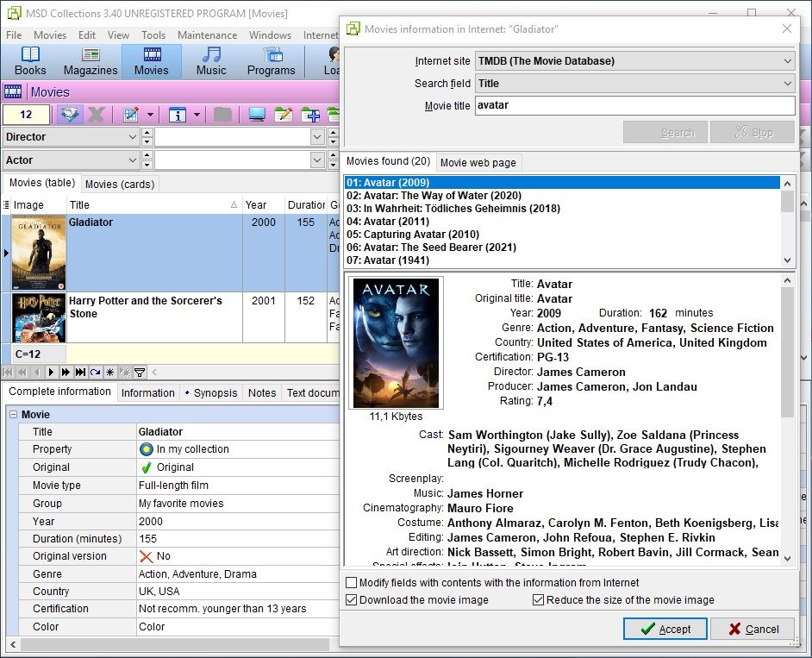This screenshot has width=812, height=658.
Task: Open the Search field dropdown
Action: pos(787,84)
